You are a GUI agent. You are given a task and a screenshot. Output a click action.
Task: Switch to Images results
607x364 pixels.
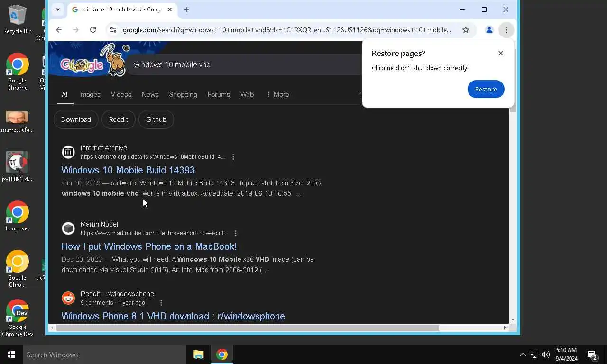pos(90,94)
